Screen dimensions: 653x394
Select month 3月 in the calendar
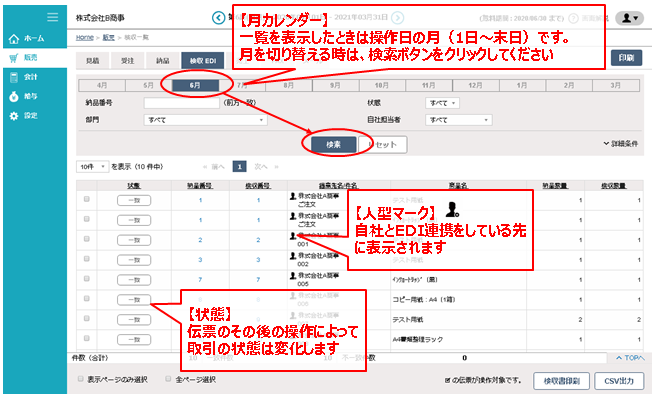[x=616, y=85]
